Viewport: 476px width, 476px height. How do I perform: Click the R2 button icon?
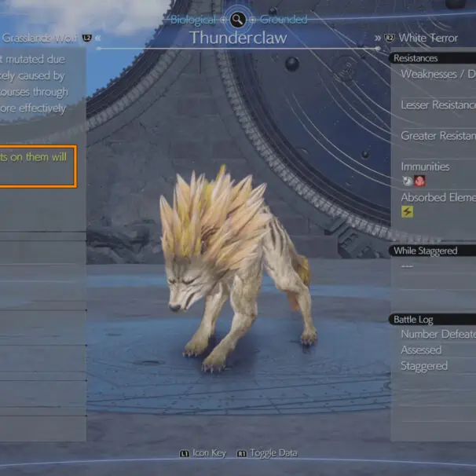click(x=389, y=38)
